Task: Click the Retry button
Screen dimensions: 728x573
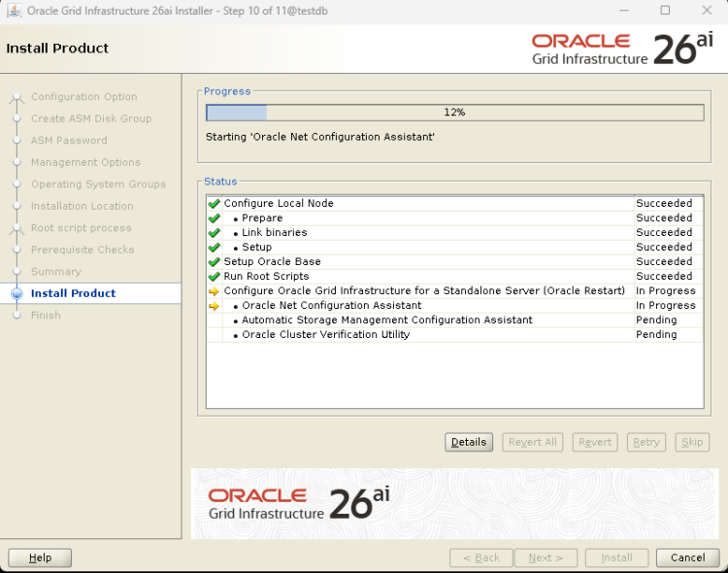Action: pos(646,442)
